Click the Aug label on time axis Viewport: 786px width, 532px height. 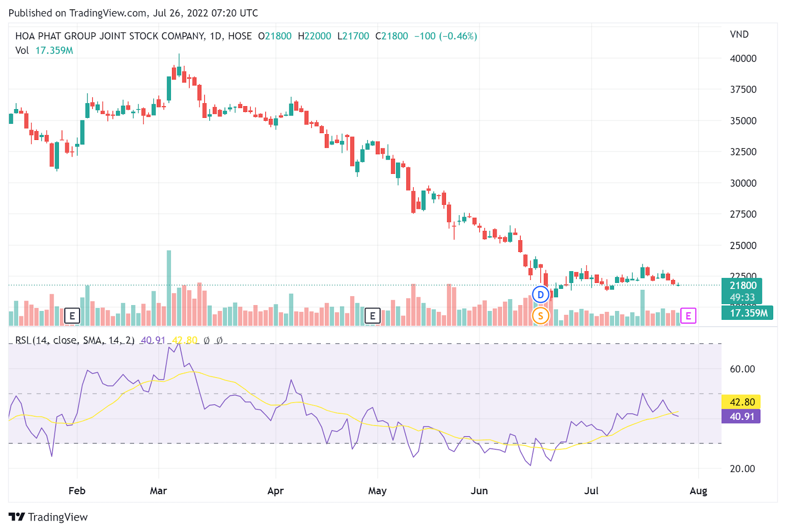(x=698, y=491)
